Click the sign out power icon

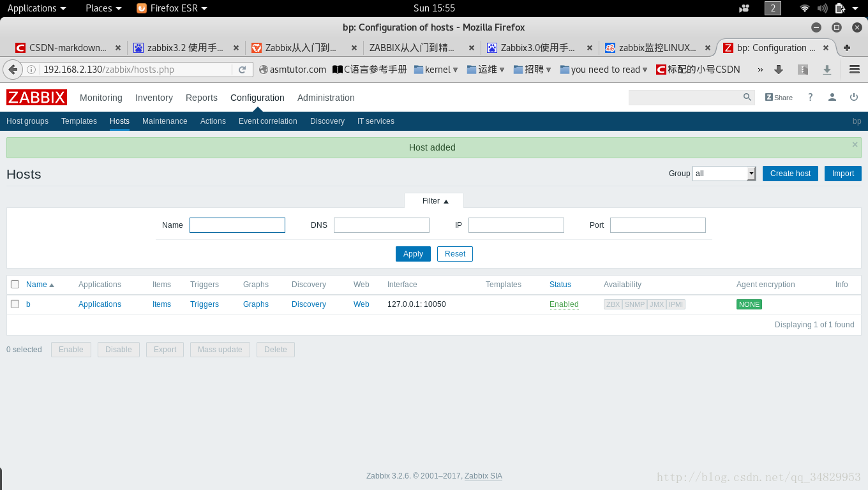click(854, 97)
